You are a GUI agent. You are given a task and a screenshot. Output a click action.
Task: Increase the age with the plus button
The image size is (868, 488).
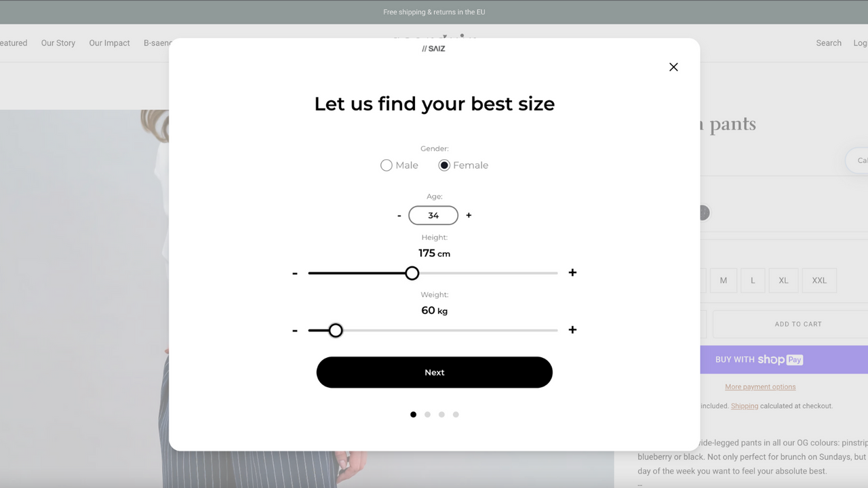click(469, 215)
